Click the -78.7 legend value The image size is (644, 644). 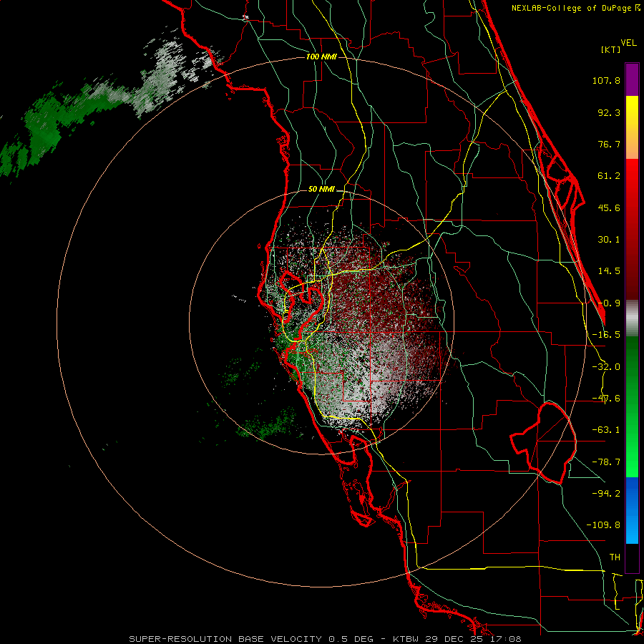(x=606, y=462)
